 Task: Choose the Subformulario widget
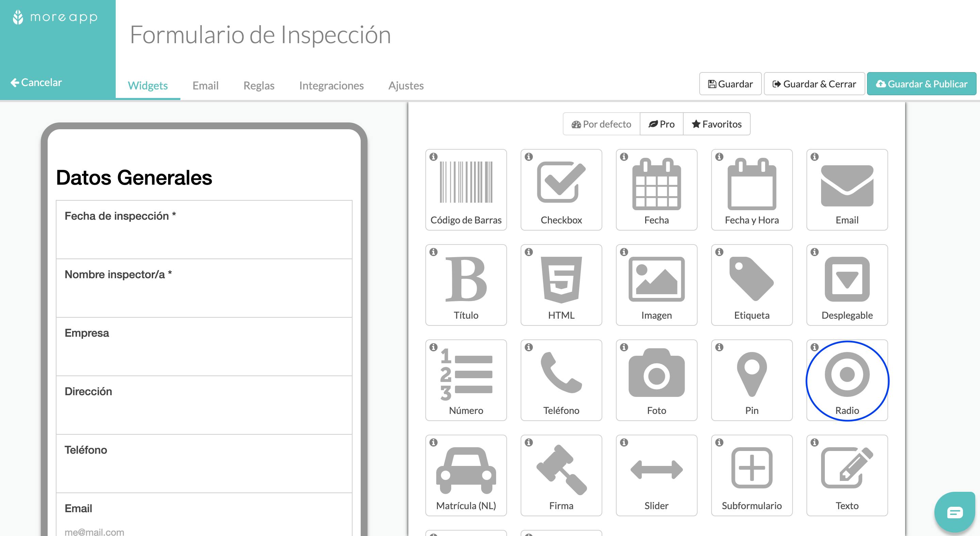[x=752, y=475]
